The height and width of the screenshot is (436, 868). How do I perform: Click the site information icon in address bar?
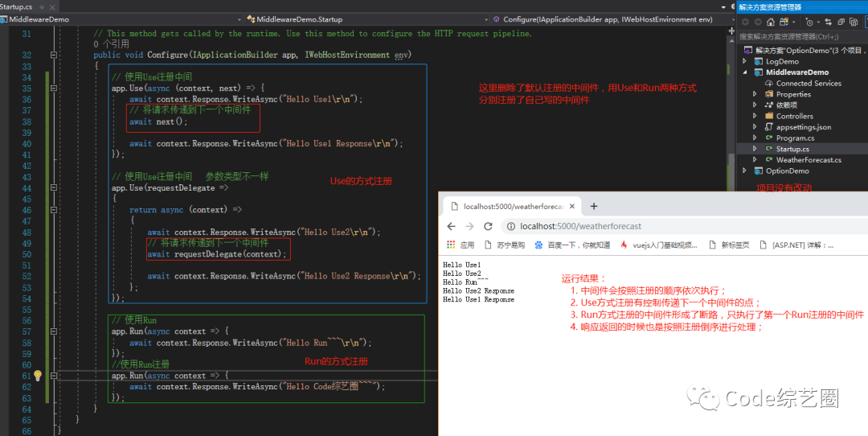click(511, 226)
